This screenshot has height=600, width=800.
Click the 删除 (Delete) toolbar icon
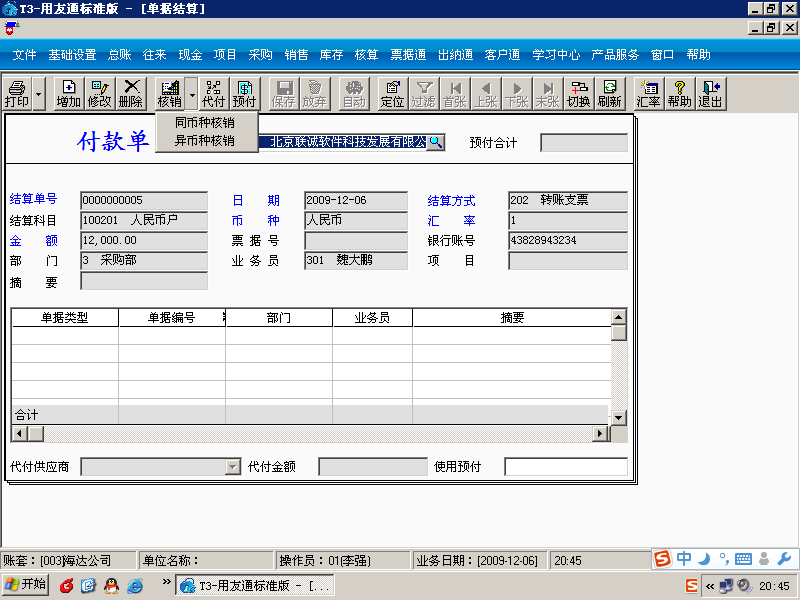pos(131,94)
